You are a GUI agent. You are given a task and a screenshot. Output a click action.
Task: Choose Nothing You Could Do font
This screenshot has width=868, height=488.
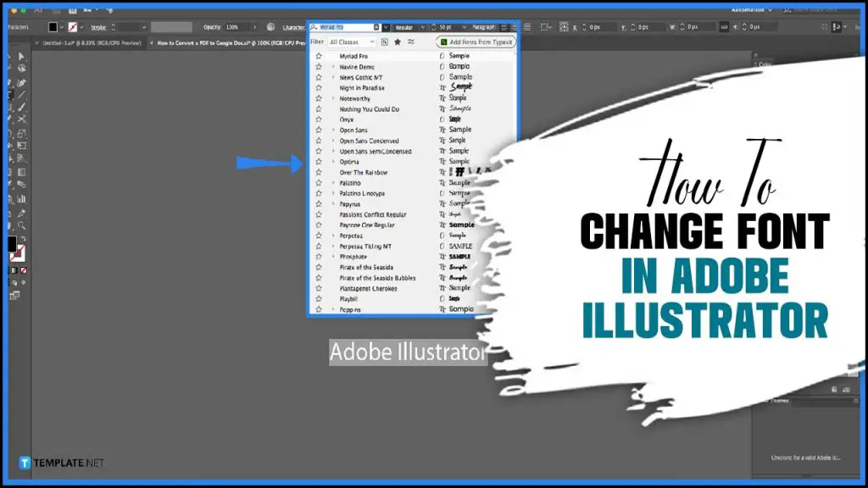point(370,109)
